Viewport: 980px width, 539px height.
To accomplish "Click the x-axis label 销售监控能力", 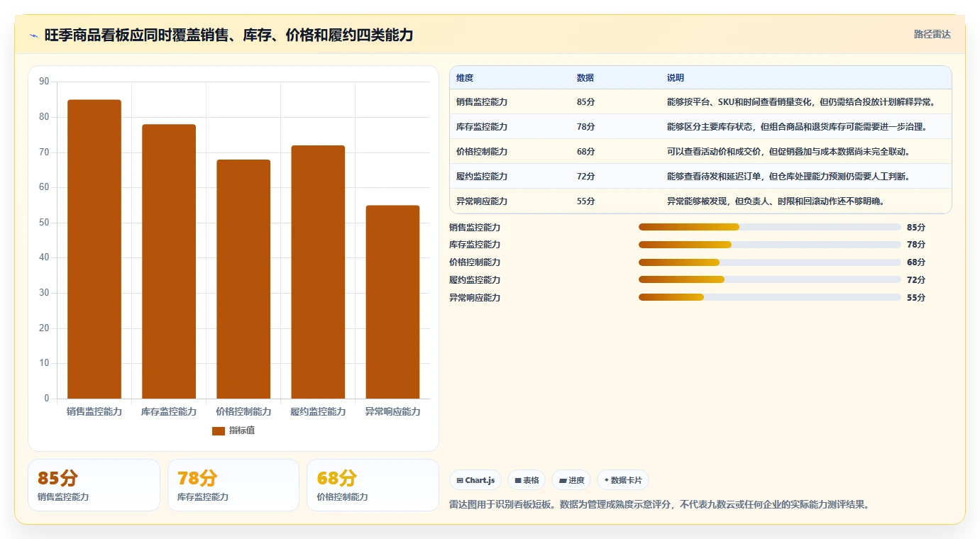I will (94, 411).
